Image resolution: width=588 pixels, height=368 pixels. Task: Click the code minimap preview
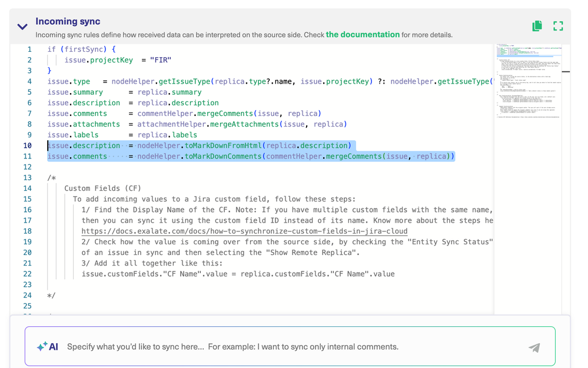(x=528, y=82)
